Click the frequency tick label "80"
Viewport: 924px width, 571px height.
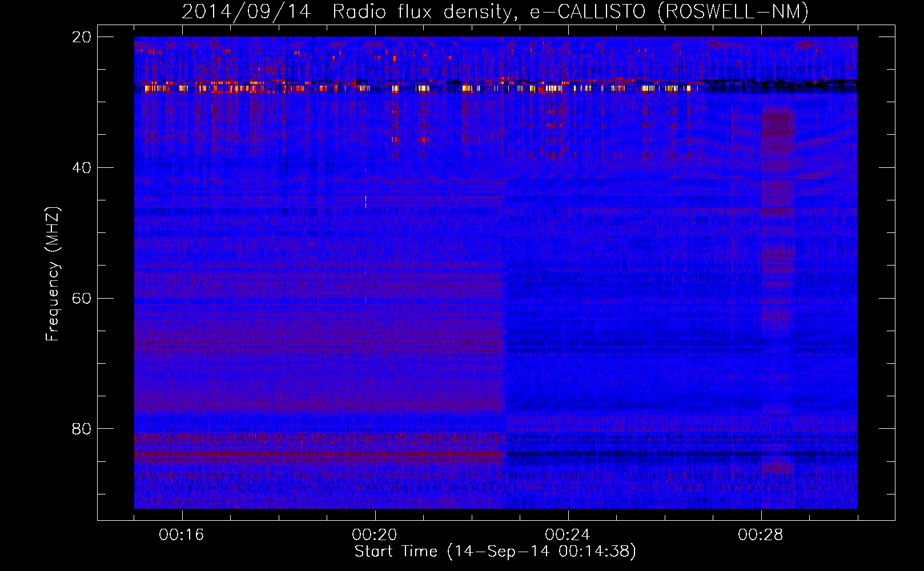82,429
